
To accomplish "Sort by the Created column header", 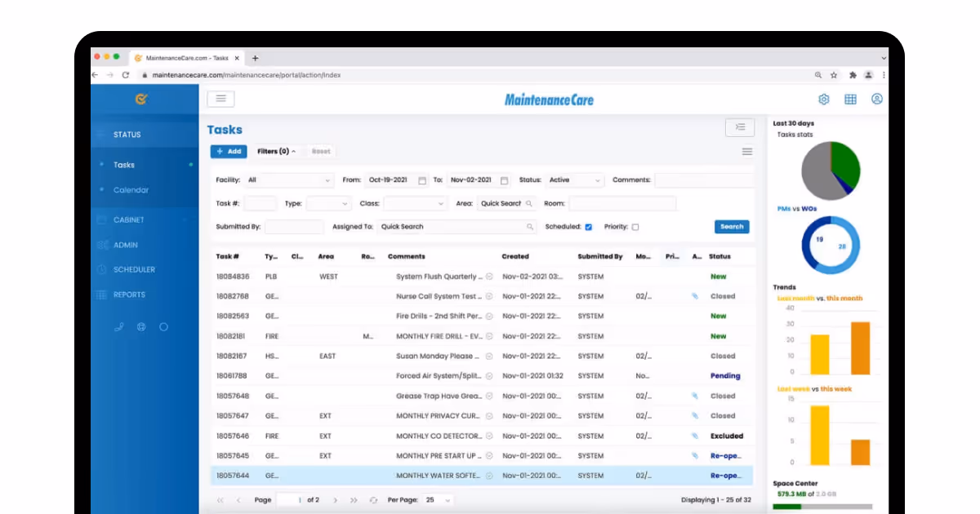I will 515,256.
